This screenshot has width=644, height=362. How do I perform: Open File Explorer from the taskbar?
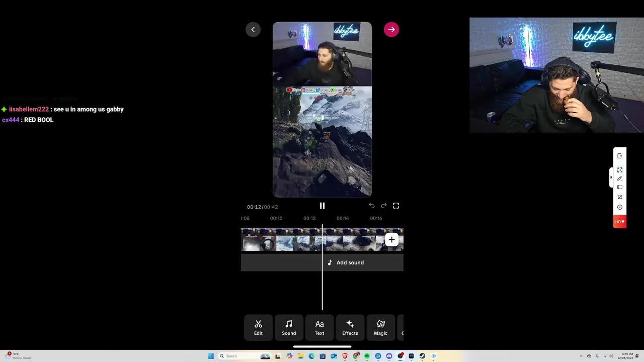coord(300,356)
